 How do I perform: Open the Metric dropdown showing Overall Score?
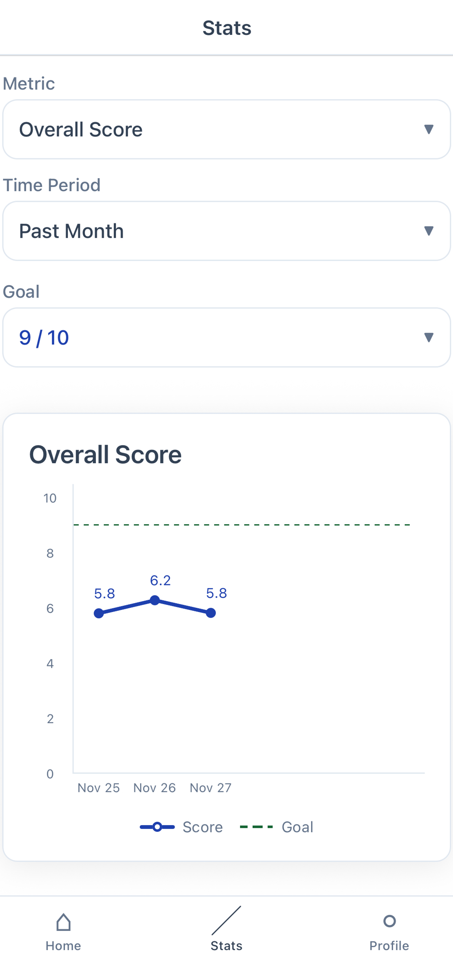(x=226, y=129)
